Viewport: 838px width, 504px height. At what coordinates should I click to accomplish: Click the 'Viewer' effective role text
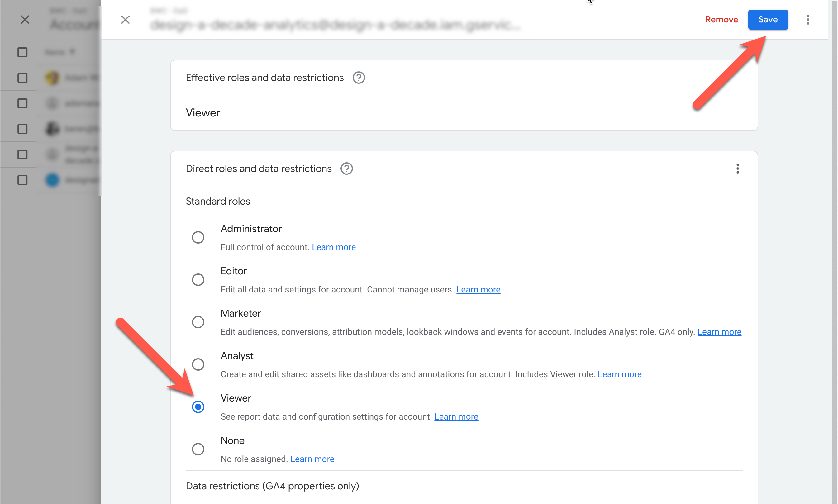[x=203, y=113]
